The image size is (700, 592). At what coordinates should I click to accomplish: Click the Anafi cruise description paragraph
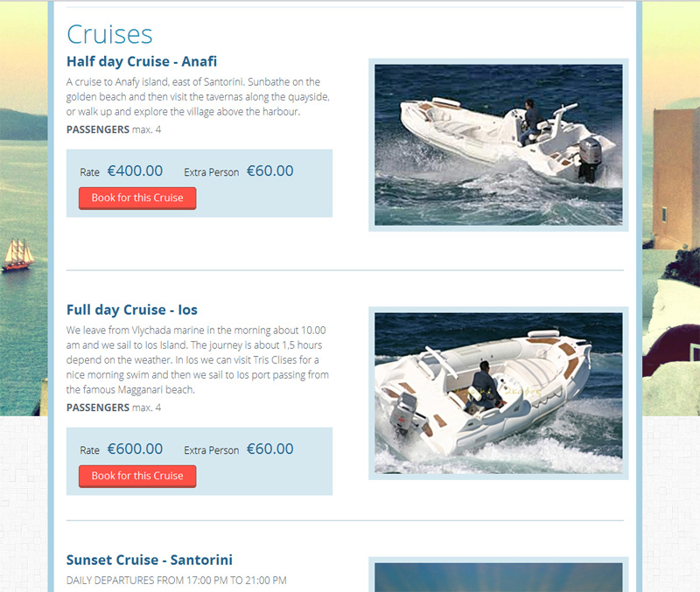coord(198,97)
